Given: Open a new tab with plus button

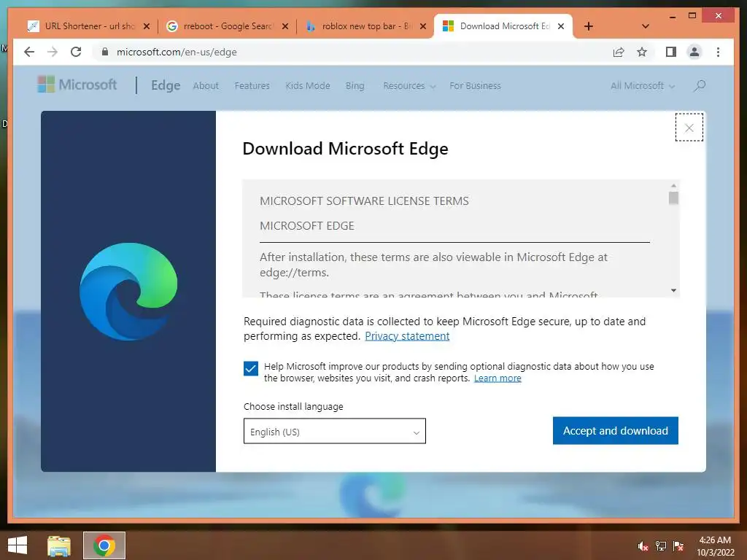Looking at the screenshot, I should point(589,26).
